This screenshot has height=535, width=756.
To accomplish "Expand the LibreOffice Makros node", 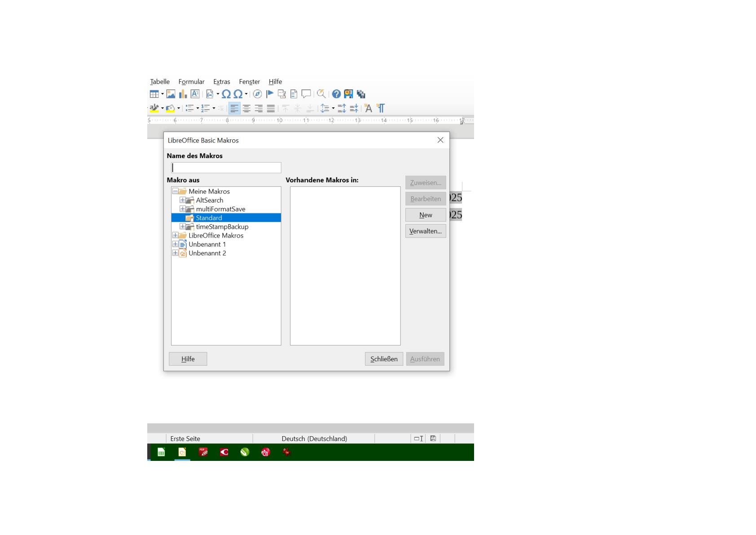I will (x=175, y=235).
